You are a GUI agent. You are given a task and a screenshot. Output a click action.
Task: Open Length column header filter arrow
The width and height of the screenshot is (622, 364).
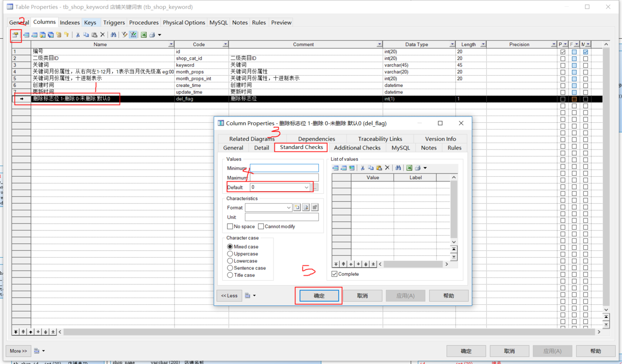point(483,45)
